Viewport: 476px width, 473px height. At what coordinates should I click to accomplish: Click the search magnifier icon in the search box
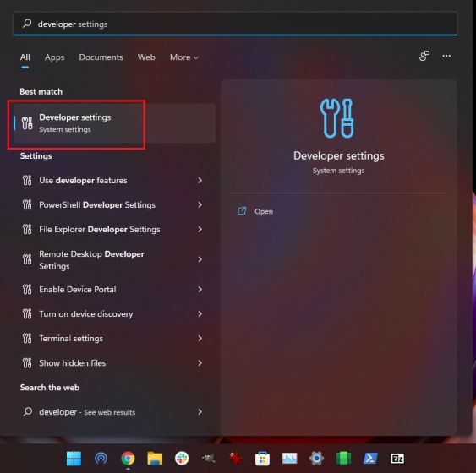[27, 24]
